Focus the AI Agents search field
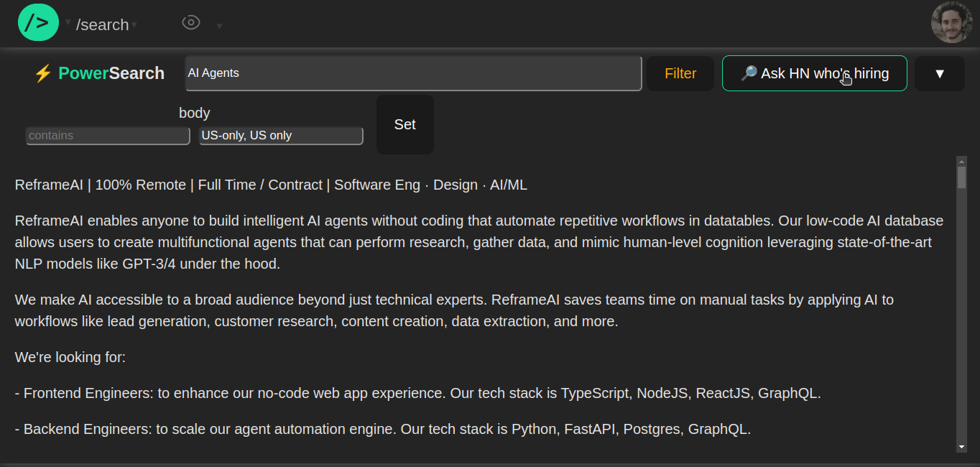 (x=413, y=73)
